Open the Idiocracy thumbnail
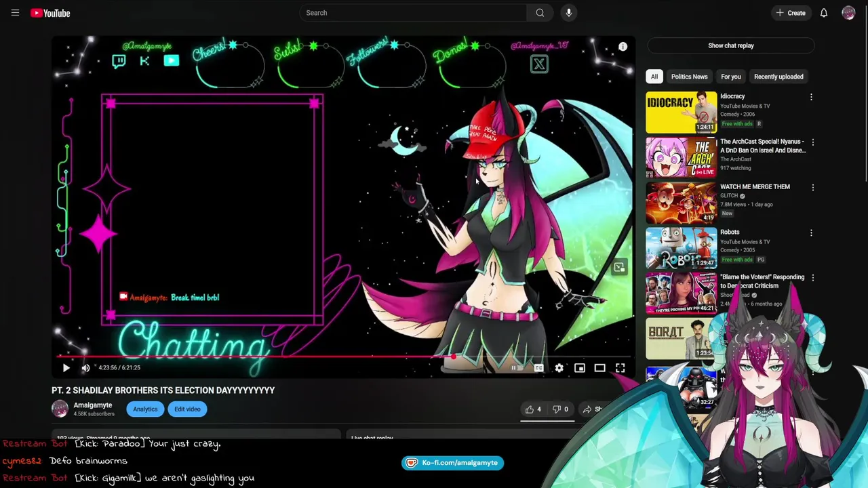Screen dimensions: 868x488 tap(681, 112)
